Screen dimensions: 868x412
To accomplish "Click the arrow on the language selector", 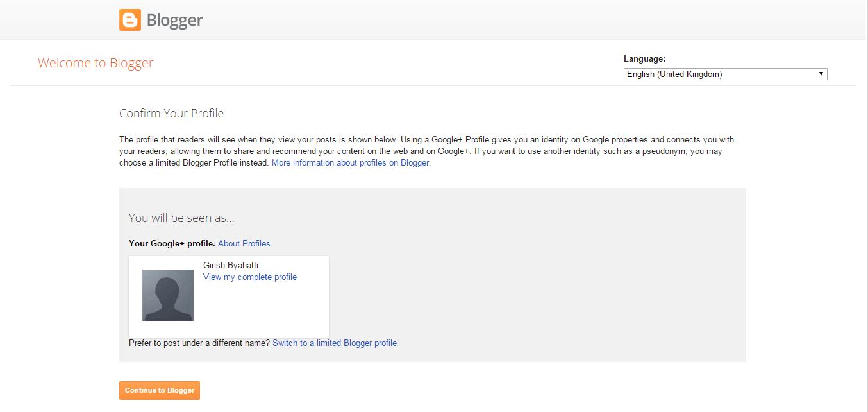I will pos(821,74).
